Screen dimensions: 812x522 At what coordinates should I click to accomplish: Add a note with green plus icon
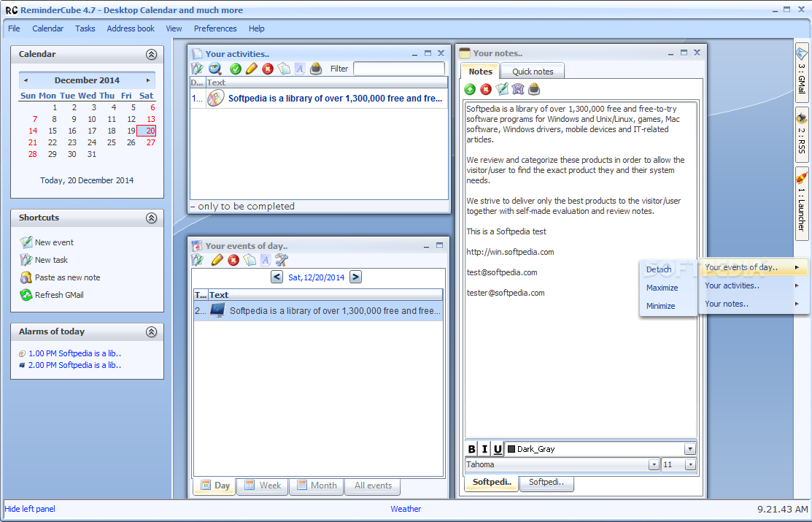click(470, 89)
